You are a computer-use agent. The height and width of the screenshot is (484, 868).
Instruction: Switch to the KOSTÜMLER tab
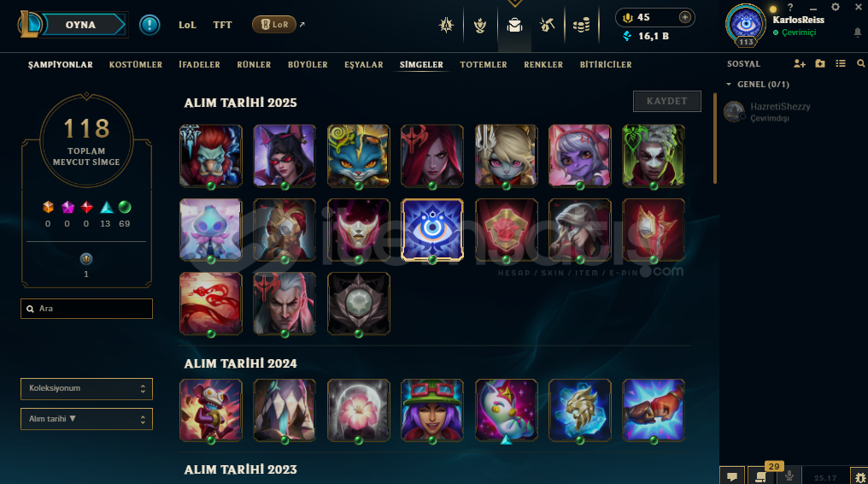(x=136, y=65)
